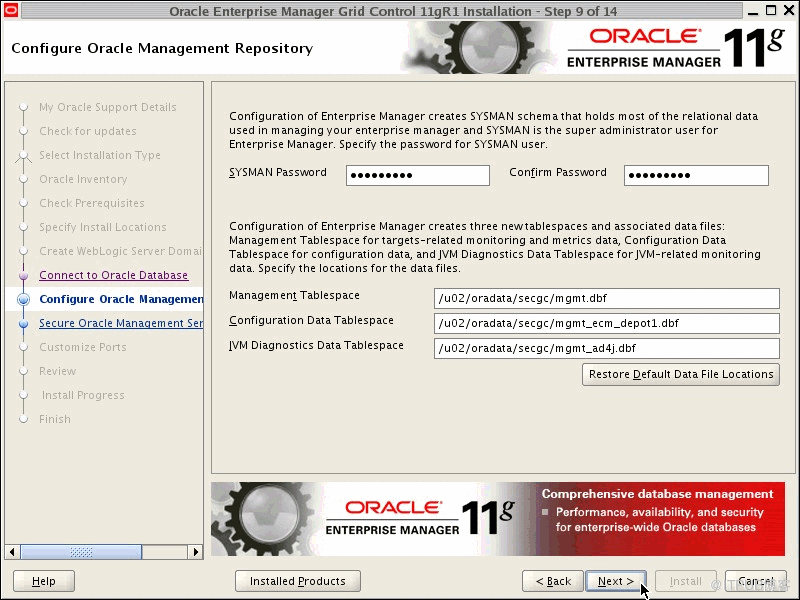Click Restore Default Data File Locations
Viewport: 800px width, 600px height.
681,374
